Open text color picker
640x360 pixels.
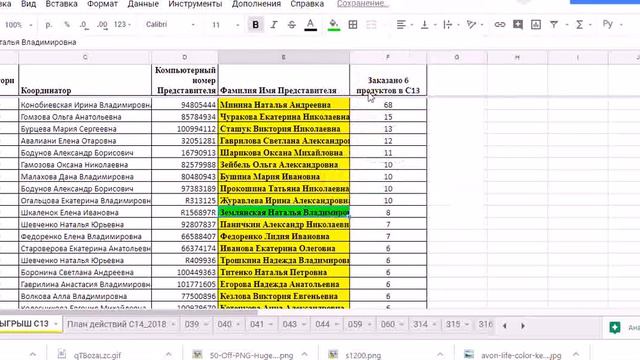click(x=311, y=25)
